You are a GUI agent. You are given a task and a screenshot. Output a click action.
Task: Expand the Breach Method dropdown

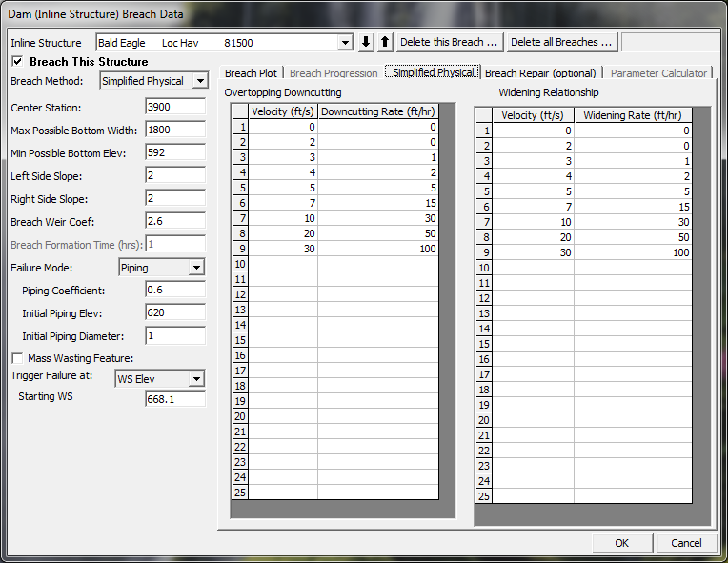click(199, 81)
